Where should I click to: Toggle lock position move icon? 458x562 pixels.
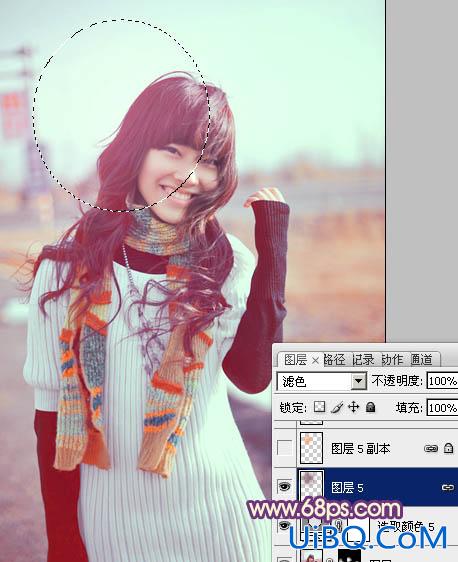click(354, 407)
